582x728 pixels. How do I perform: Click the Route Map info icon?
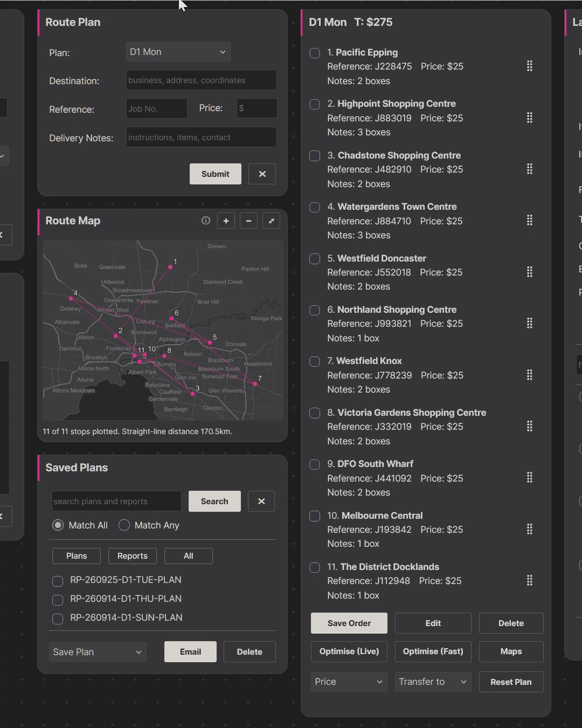pyautogui.click(x=205, y=221)
